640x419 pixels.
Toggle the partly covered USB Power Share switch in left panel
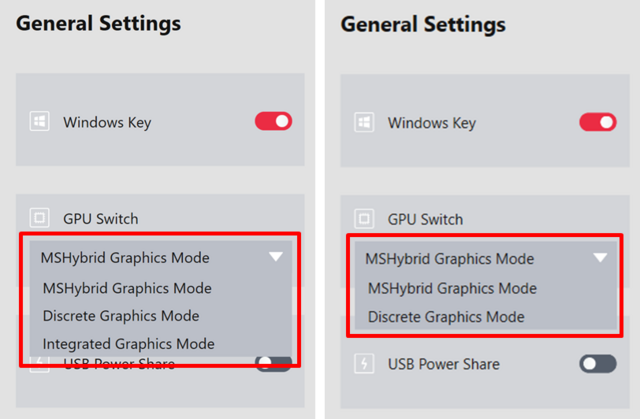(273, 364)
